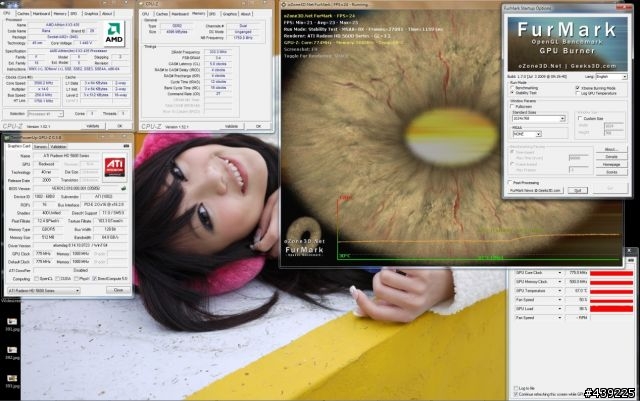Enable Post-Processing checkbox

(510, 183)
